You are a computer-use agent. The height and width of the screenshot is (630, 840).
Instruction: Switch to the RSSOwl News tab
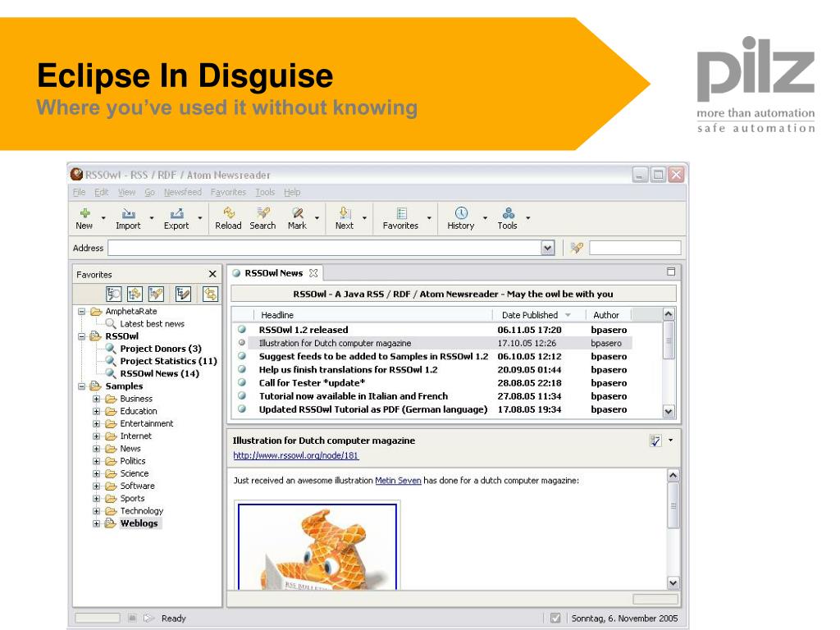point(274,273)
